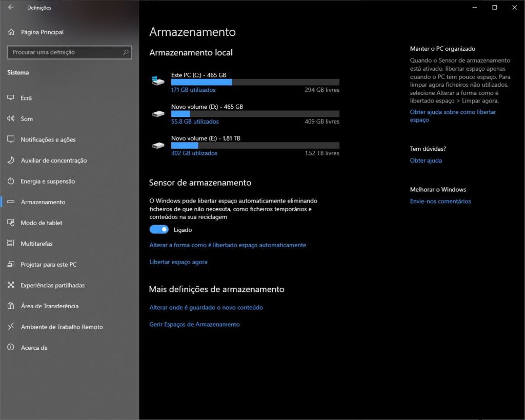
Task: Select the Auxiliar de concentração moon icon
Action: coord(11,160)
